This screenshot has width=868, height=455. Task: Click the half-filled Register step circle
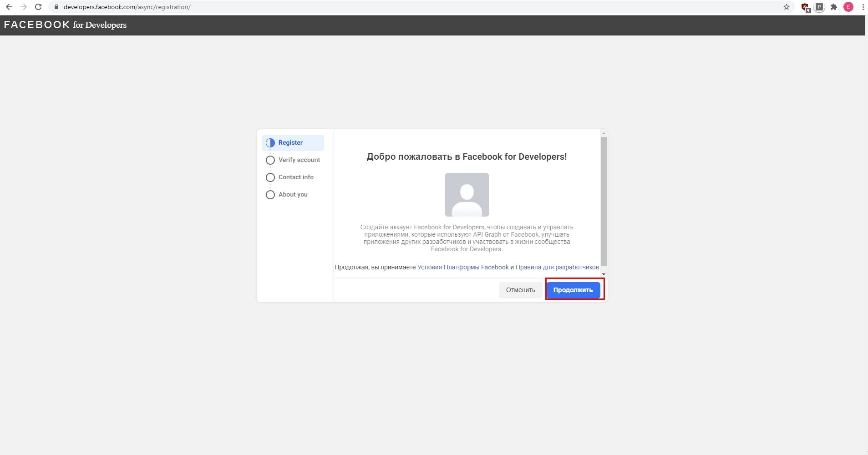[270, 143]
